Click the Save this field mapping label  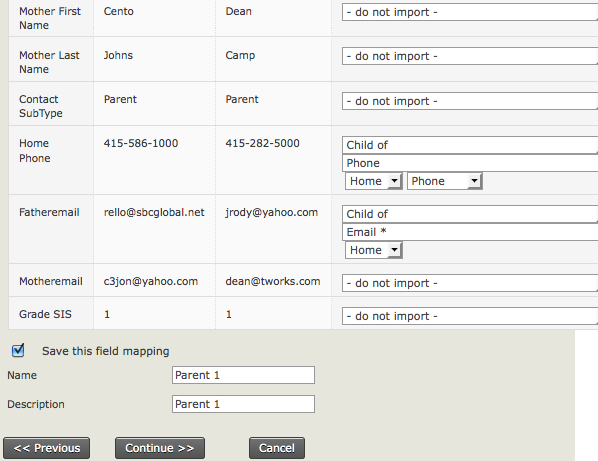click(x=106, y=351)
